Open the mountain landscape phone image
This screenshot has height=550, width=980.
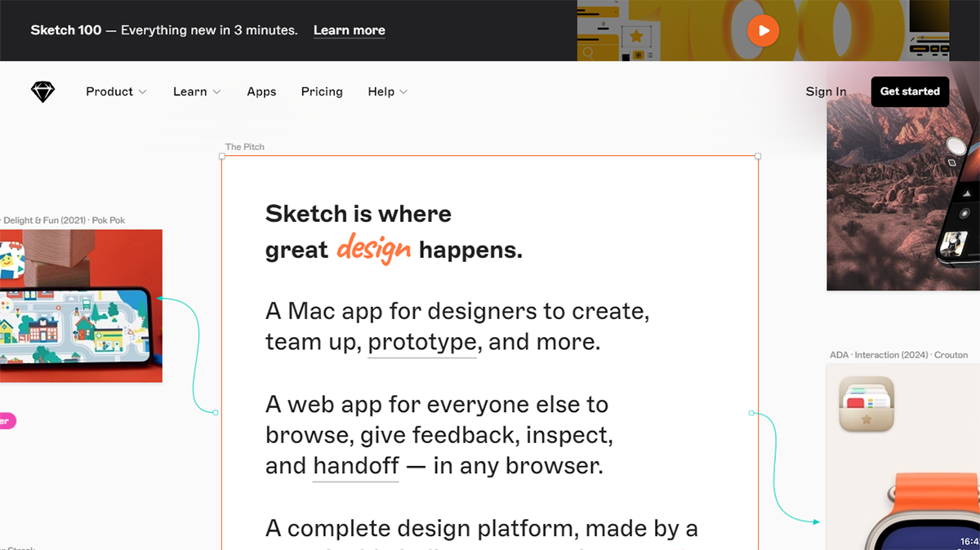tap(902, 204)
